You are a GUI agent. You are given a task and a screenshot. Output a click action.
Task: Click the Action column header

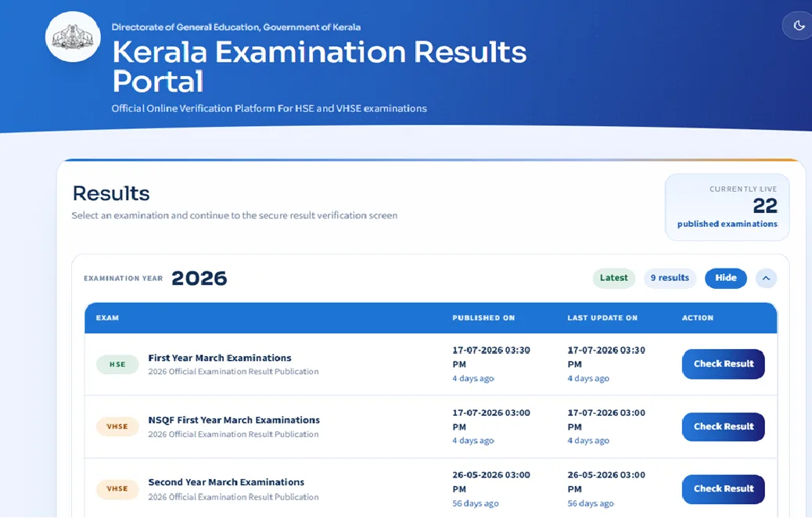pos(698,318)
